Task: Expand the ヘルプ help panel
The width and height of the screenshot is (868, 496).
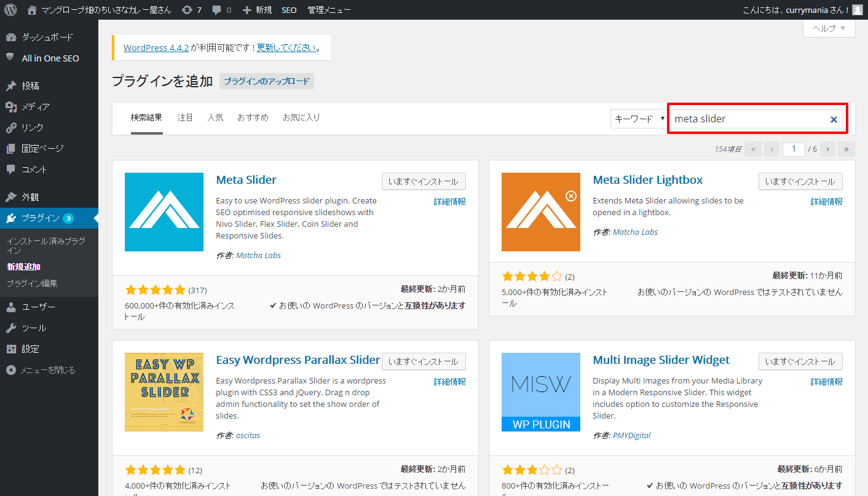Action: point(829,28)
